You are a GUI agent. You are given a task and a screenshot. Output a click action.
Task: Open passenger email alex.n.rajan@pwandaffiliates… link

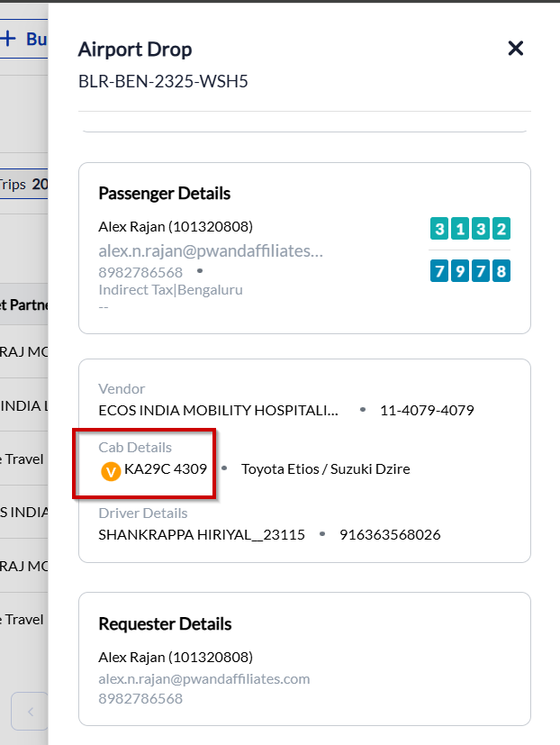point(211,250)
